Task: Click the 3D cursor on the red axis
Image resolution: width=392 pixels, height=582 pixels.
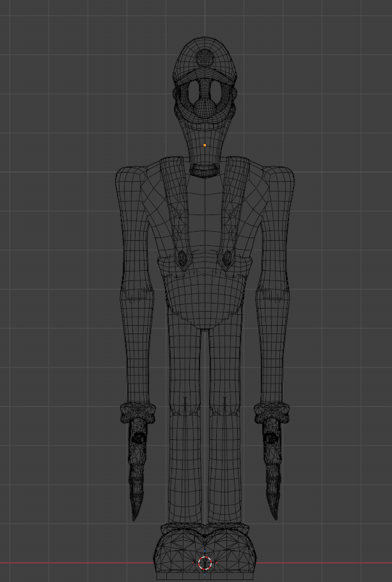Action: click(x=205, y=563)
